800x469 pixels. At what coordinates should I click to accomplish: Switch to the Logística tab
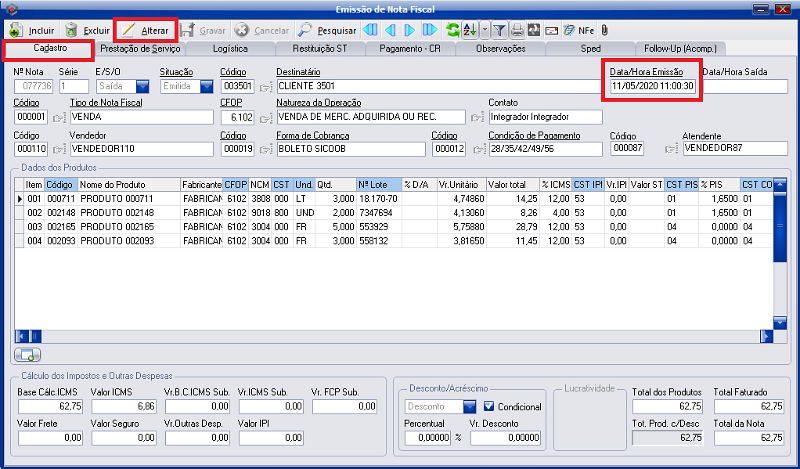click(230, 48)
